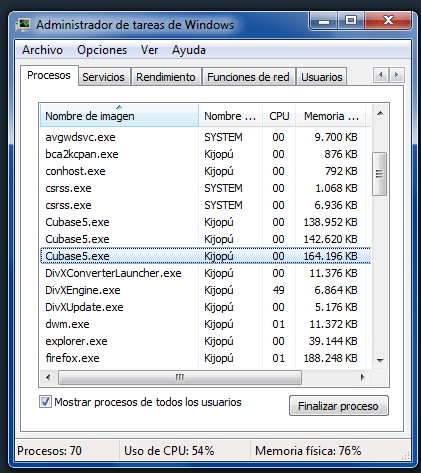This screenshot has height=473, width=421.
Task: Select the DivXEngine.exe process
Action: pos(205,290)
